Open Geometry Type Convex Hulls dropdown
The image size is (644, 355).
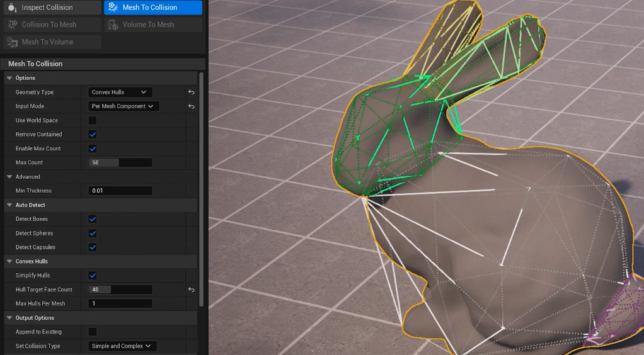(x=120, y=93)
